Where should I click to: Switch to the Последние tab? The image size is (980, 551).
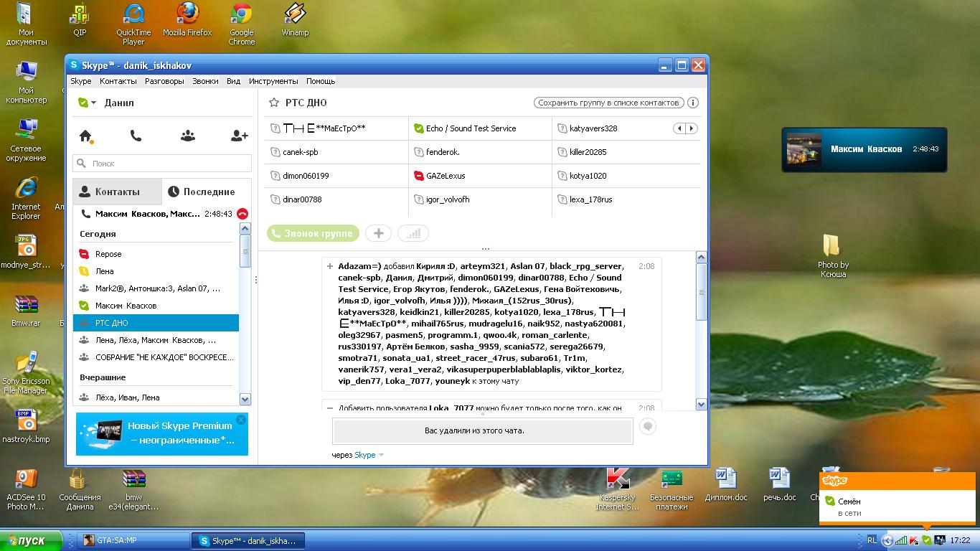coord(207,192)
